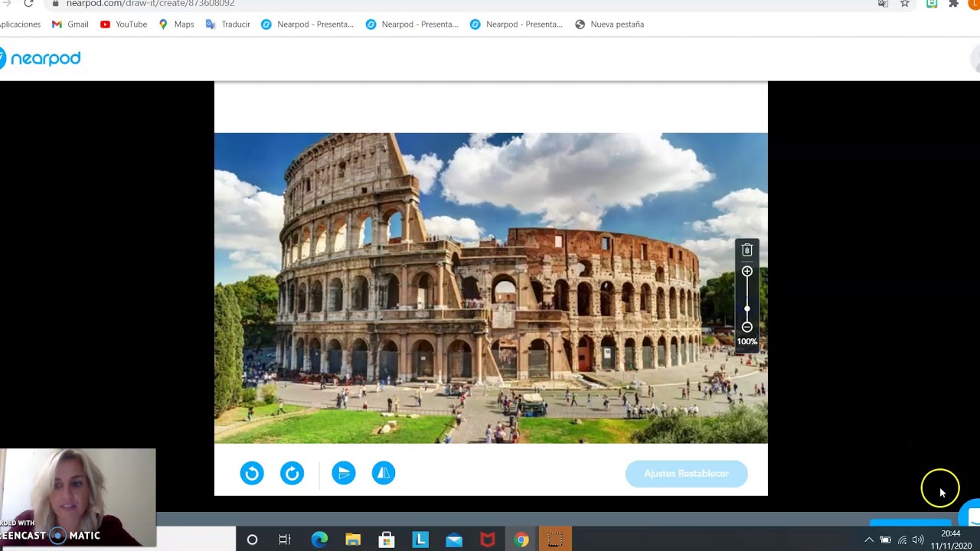The width and height of the screenshot is (980, 551).
Task: Open the Nearpod logo home link
Action: 40,58
